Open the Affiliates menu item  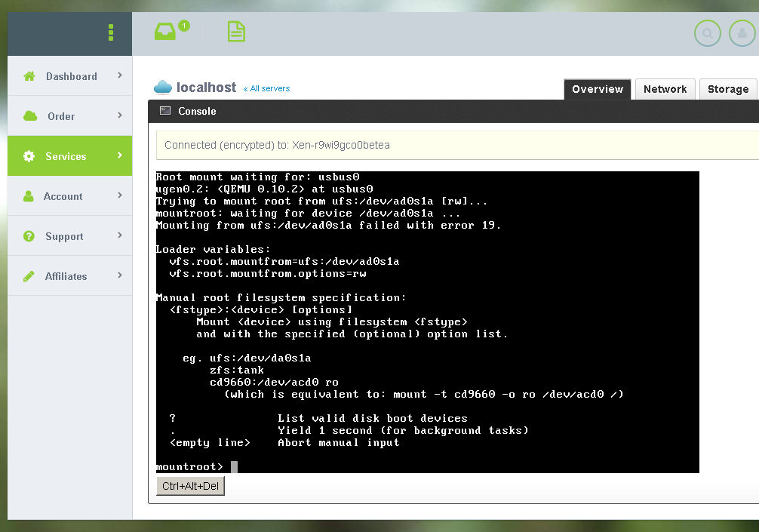pyautogui.click(x=69, y=276)
